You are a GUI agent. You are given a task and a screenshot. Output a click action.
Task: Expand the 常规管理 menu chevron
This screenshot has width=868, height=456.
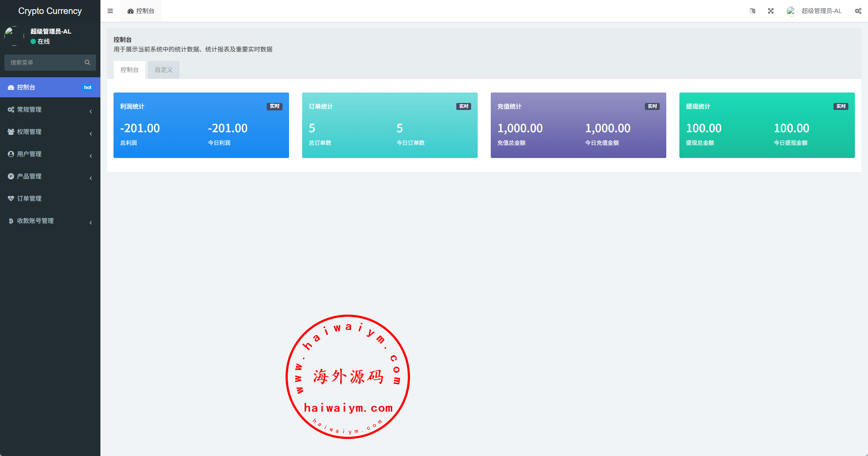[x=91, y=111]
